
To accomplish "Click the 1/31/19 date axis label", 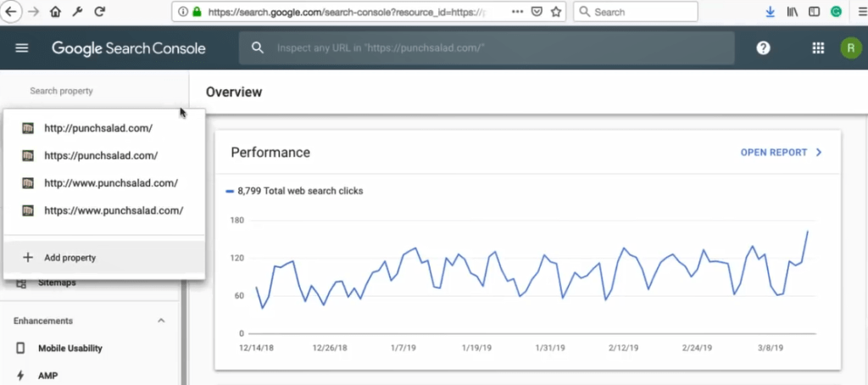I will click(550, 348).
